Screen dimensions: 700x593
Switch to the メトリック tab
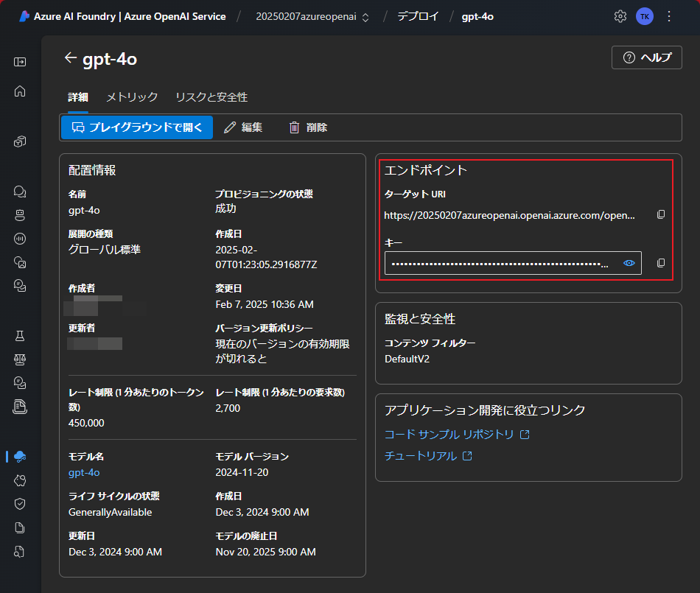click(131, 97)
